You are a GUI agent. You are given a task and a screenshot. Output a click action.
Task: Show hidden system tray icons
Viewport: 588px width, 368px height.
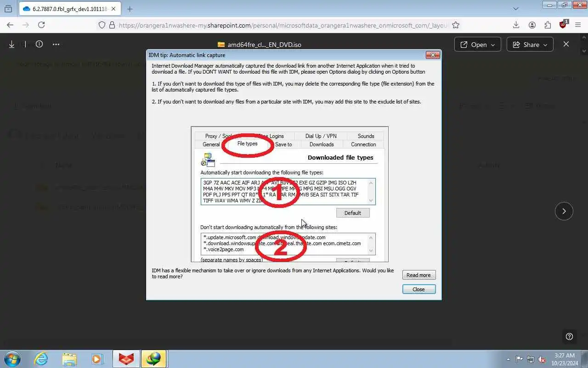(508, 359)
